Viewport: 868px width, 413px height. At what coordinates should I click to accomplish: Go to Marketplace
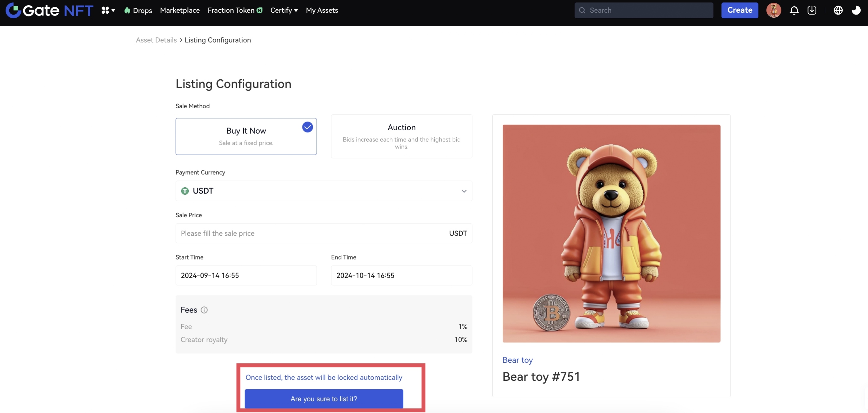click(179, 11)
